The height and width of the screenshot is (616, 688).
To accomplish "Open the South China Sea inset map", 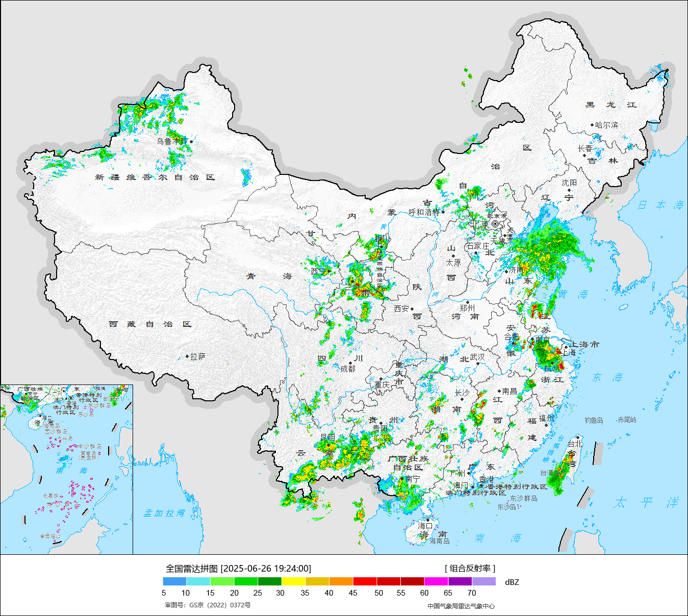I will pos(66,469).
